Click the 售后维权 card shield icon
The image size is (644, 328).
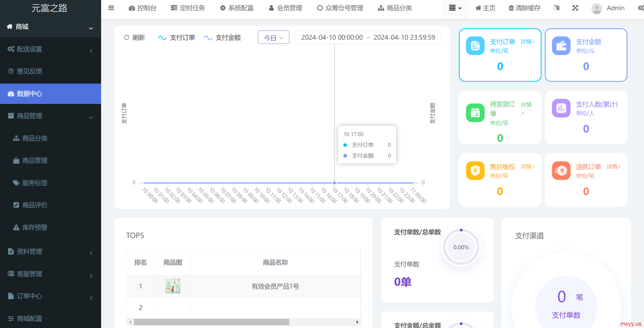pyautogui.click(x=475, y=171)
